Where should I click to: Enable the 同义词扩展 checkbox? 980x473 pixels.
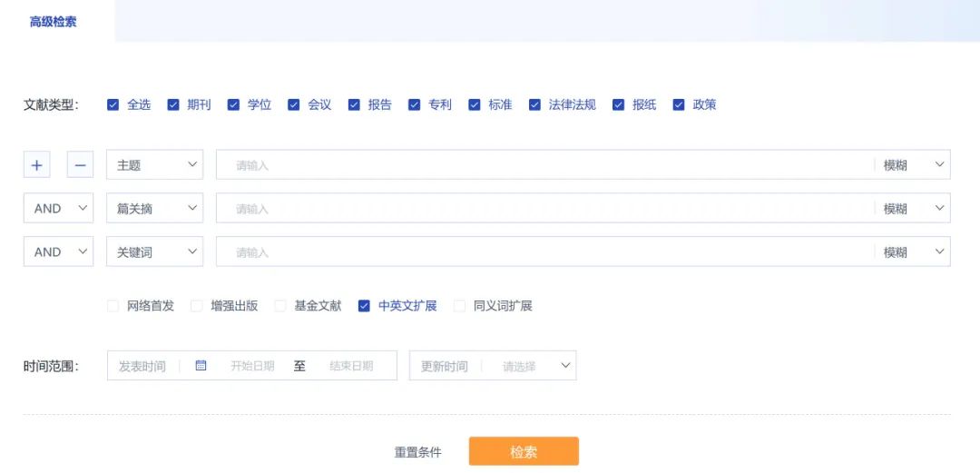tap(459, 306)
